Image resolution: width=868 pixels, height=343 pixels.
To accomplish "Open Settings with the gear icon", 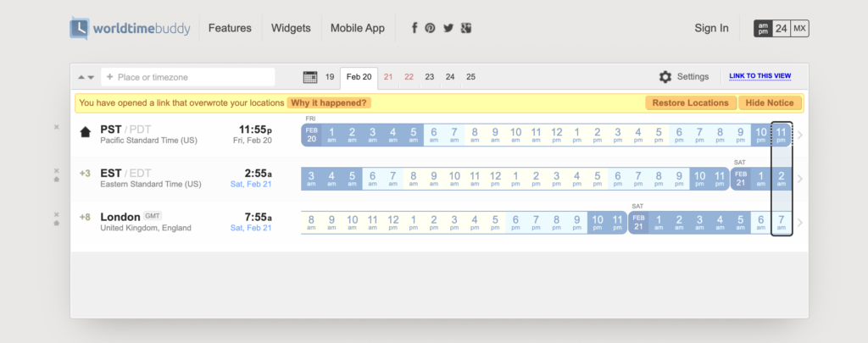I will point(665,77).
